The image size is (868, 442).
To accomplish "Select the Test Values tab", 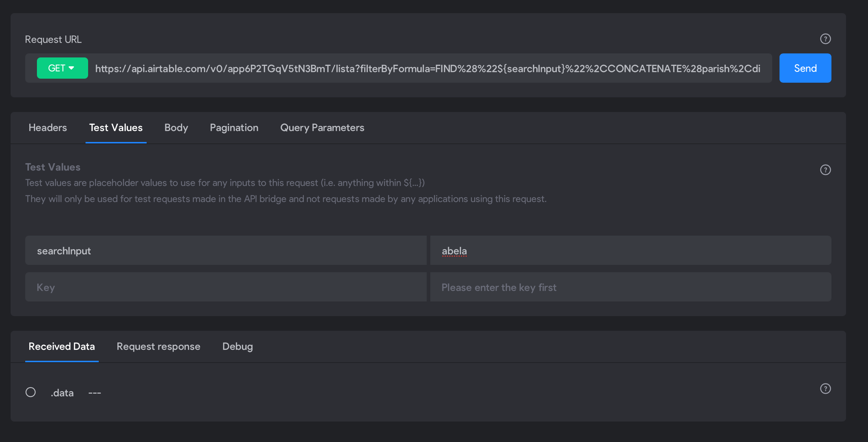I will tap(116, 128).
